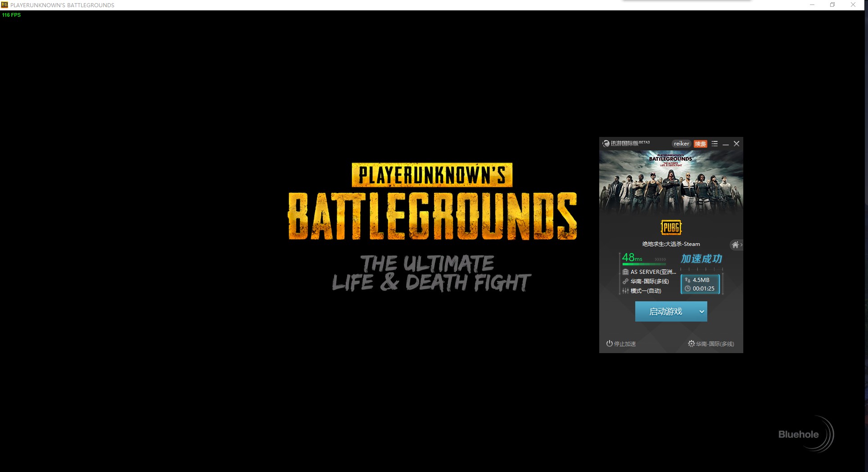Screen dimensions: 868x472
Task: Click the clock icon by 00:01:25
Action: click(x=687, y=289)
